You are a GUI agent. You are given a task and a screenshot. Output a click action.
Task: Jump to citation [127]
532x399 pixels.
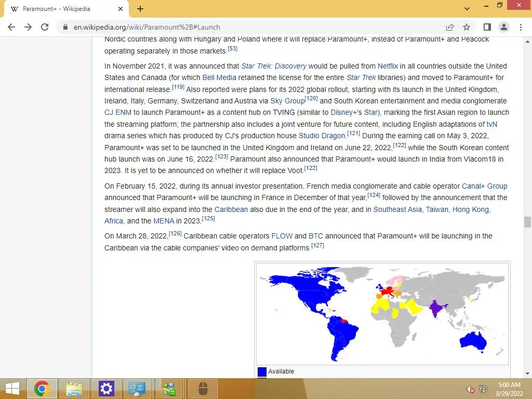click(317, 245)
